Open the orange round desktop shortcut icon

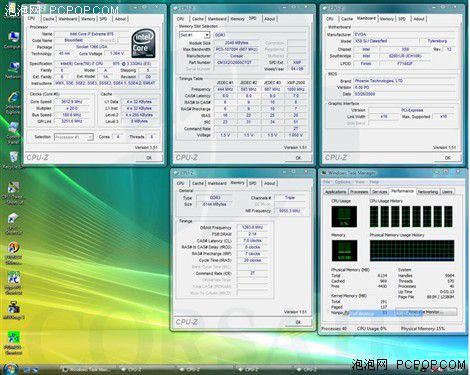[x=13, y=253]
